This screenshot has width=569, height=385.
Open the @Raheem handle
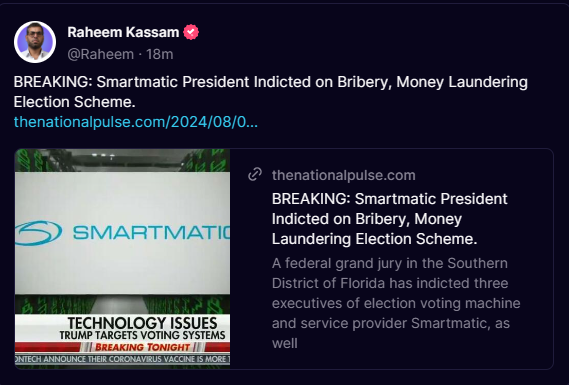101,54
